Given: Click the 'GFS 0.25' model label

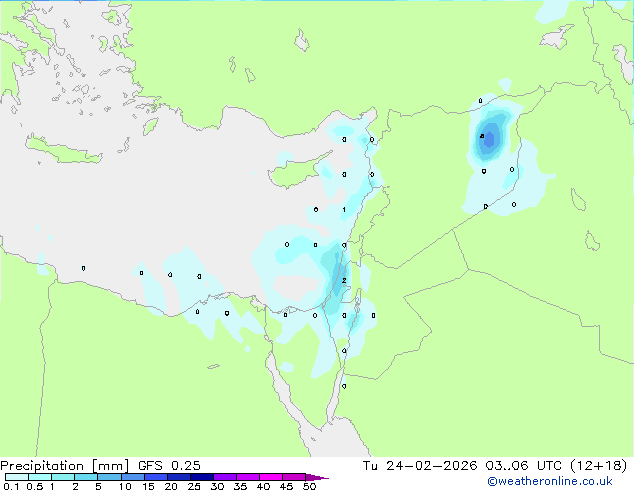Looking at the screenshot, I should (x=169, y=466).
